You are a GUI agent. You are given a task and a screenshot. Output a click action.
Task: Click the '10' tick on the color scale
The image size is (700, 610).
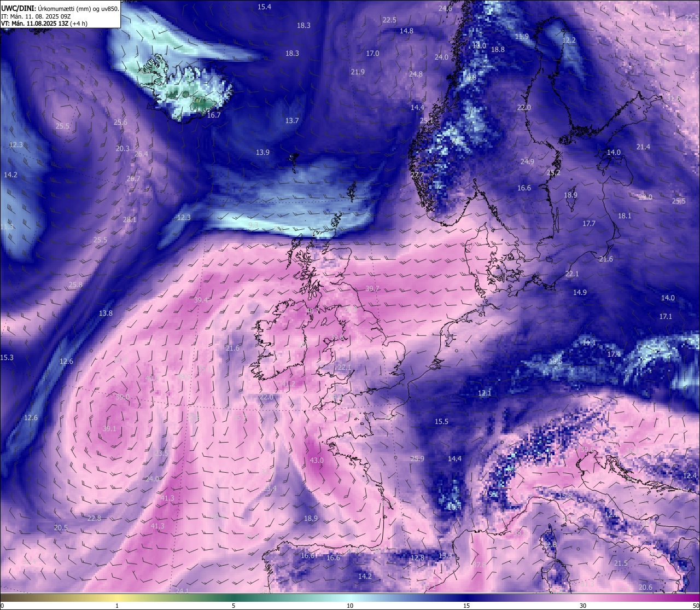[x=350, y=606]
